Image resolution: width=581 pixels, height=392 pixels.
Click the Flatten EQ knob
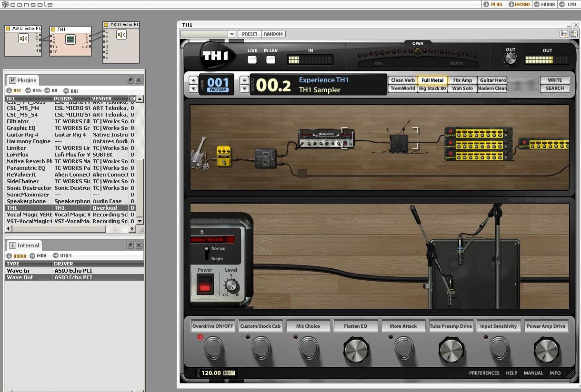pos(356,351)
